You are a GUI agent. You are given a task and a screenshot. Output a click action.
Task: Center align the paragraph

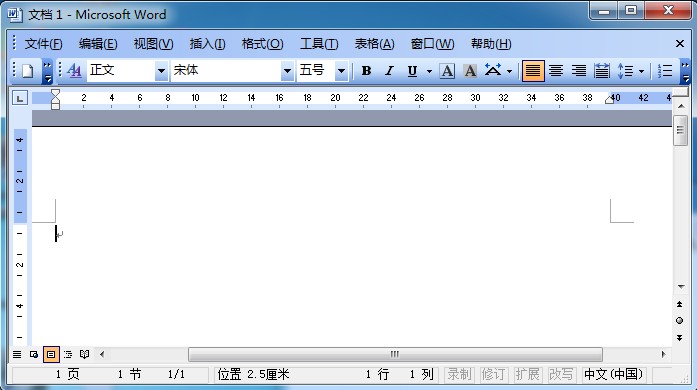(556, 71)
